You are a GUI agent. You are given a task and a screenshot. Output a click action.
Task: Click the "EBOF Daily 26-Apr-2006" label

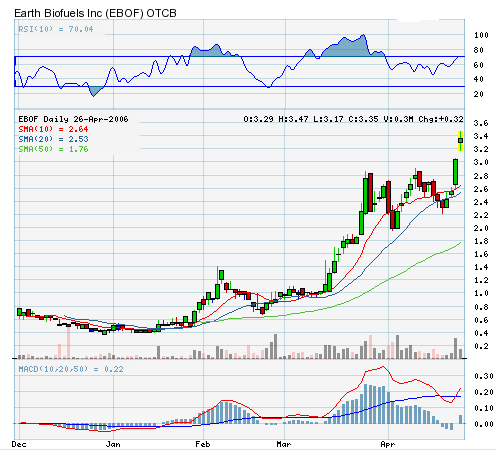click(x=73, y=119)
